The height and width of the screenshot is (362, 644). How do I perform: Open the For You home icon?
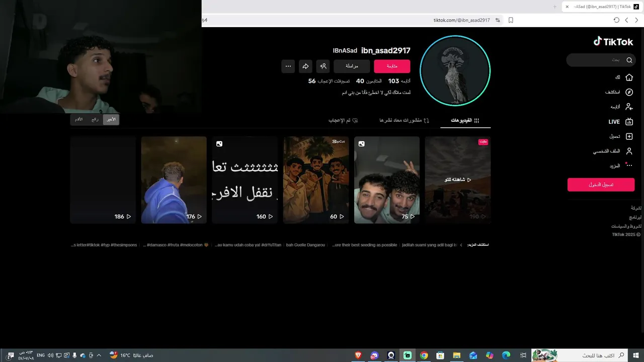pyautogui.click(x=628, y=77)
